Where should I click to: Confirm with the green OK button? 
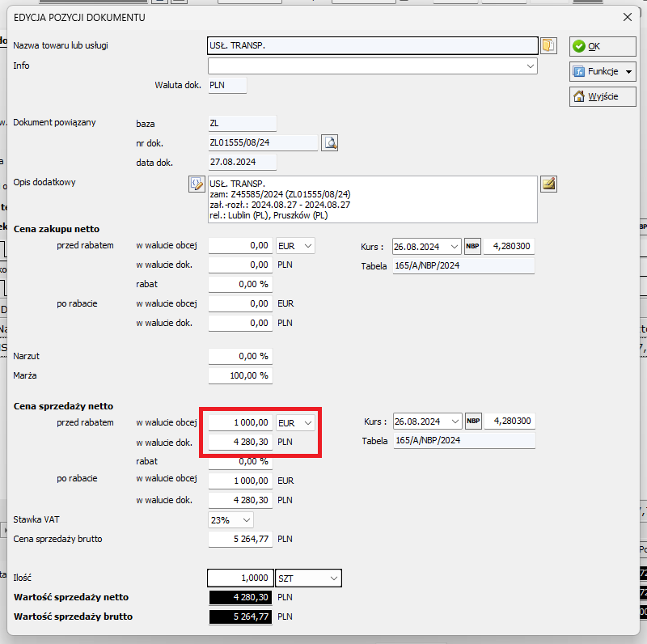tap(602, 46)
